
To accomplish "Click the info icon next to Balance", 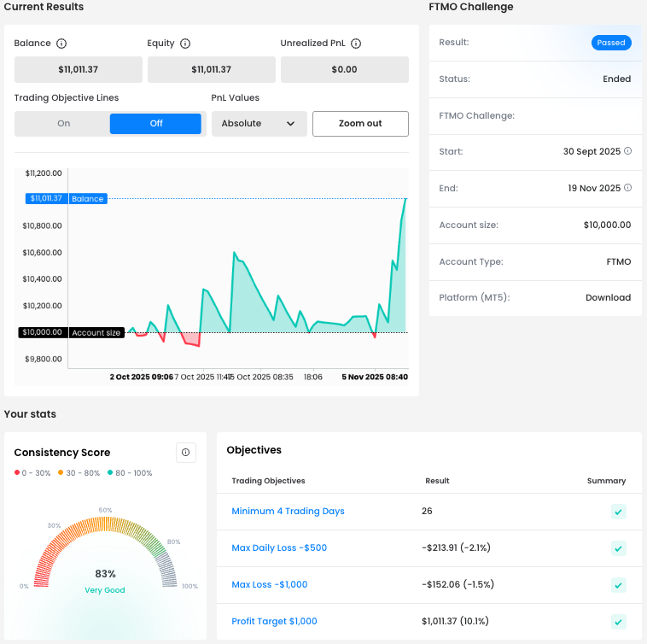I will coord(61,44).
